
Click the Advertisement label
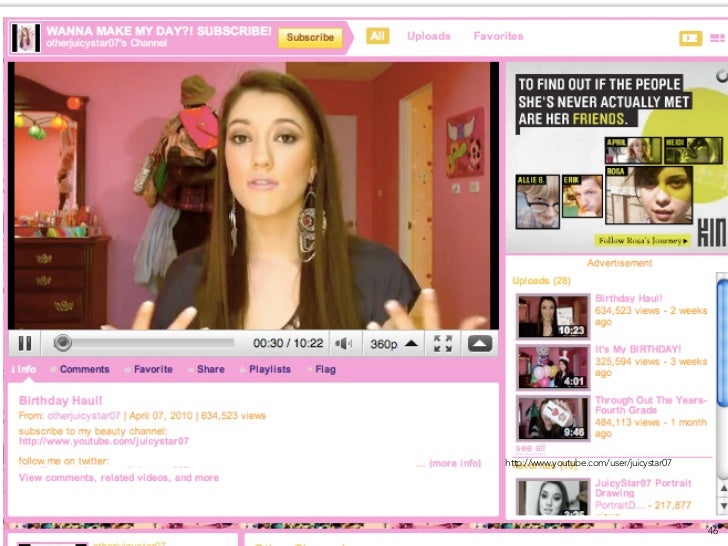point(619,263)
